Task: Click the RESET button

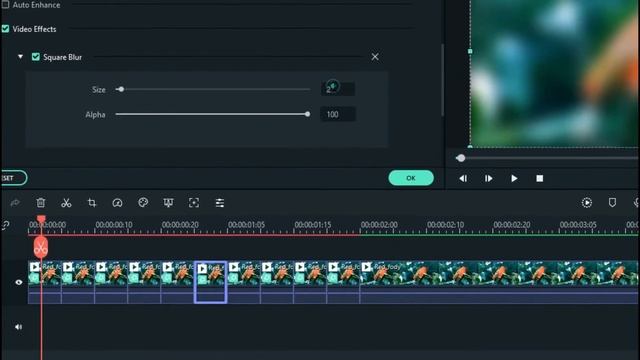Action: point(13,178)
